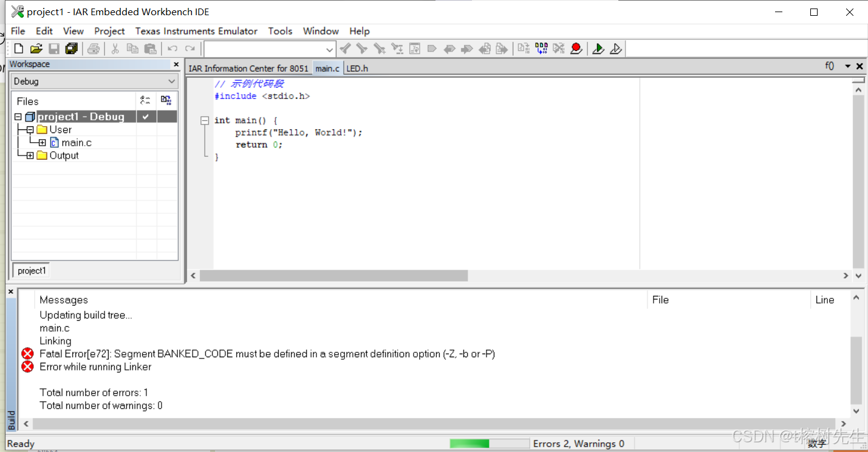Screen dimensions: 868x452
Task: Select the Cut toolbar icon
Action: click(114, 49)
